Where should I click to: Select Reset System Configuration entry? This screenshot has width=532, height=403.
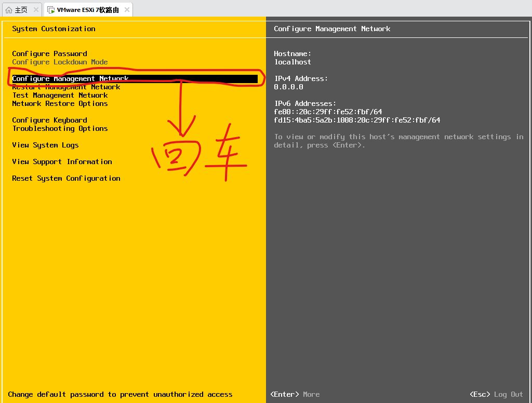click(x=66, y=179)
